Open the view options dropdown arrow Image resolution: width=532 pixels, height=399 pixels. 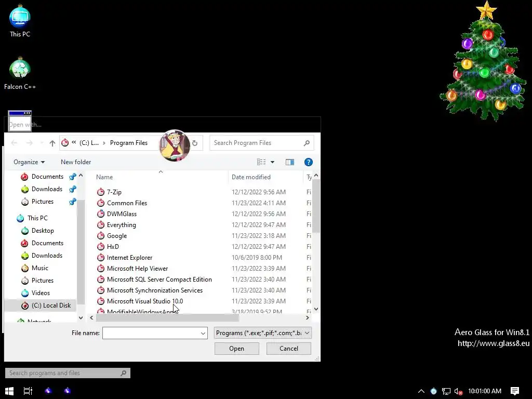pos(272,162)
